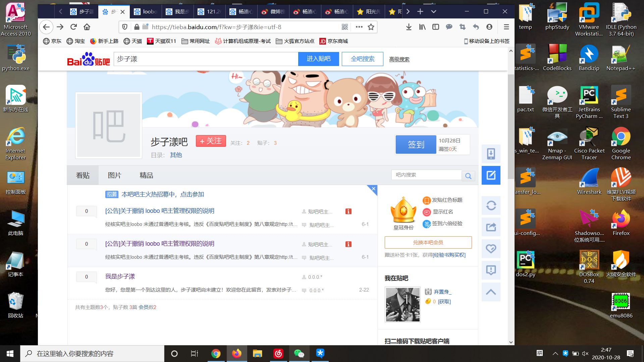Open the 高级搜索 link

[399, 59]
